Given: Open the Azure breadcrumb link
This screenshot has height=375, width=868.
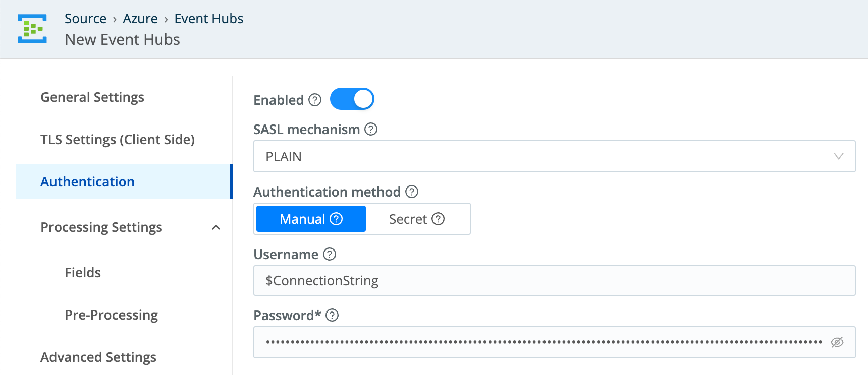Looking at the screenshot, I should coord(140,18).
